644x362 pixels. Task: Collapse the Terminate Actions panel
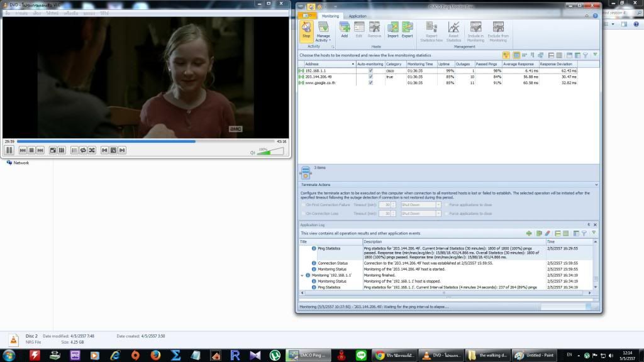pos(596,185)
